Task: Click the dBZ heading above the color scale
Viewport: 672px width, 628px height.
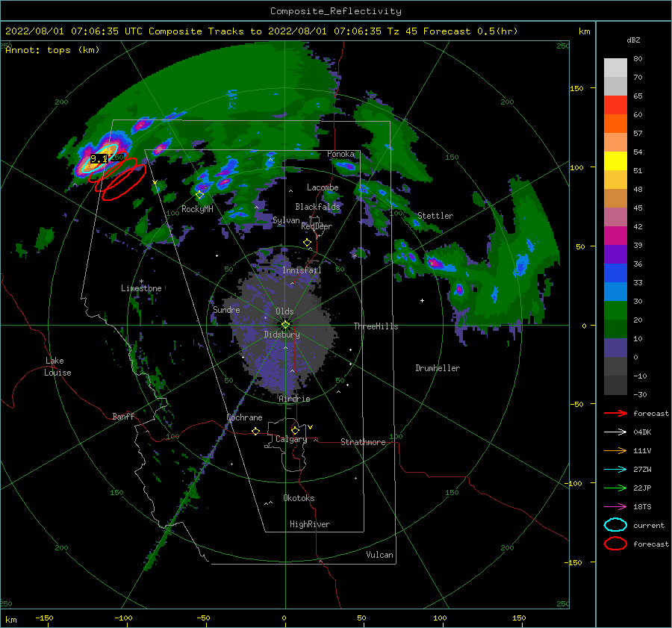Action: 633,40
